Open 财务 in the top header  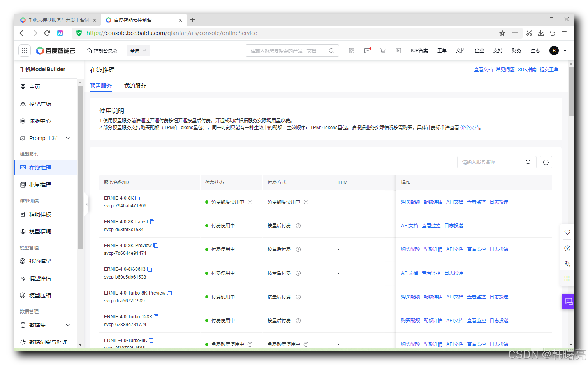pyautogui.click(x=517, y=51)
